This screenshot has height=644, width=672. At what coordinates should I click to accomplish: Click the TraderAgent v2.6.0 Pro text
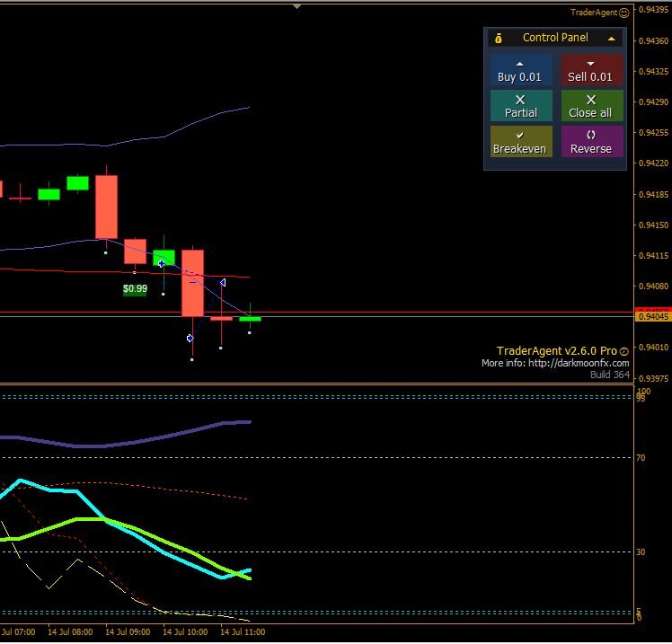[556, 351]
